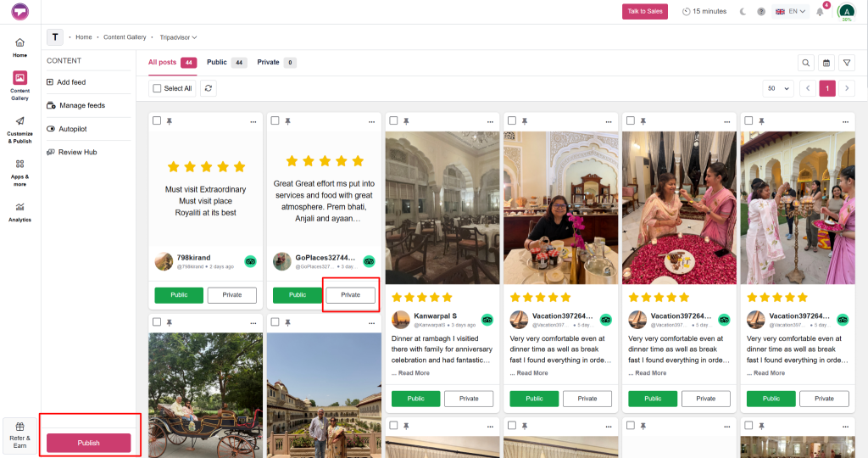Expand Read More on the Kanwarpal S review
This screenshot has height=458, width=868.
[x=414, y=373]
